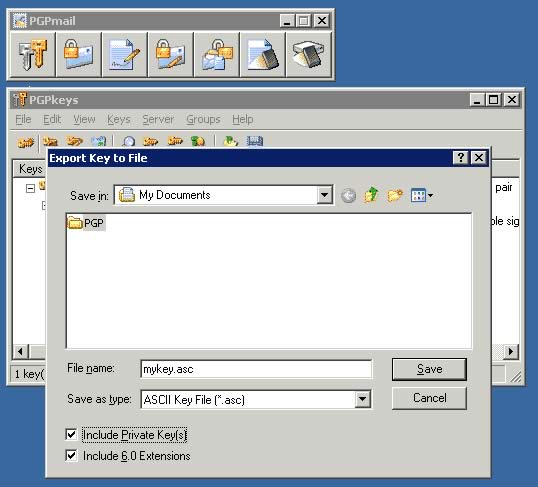Click the sign key icon in PGPkeys toolbar

pyautogui.click(x=74, y=141)
